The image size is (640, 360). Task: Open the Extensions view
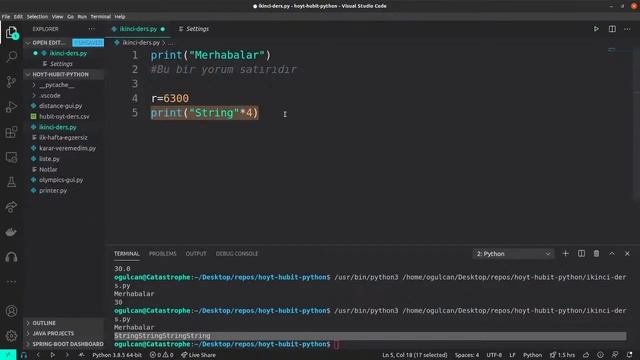pyautogui.click(x=11, y=132)
